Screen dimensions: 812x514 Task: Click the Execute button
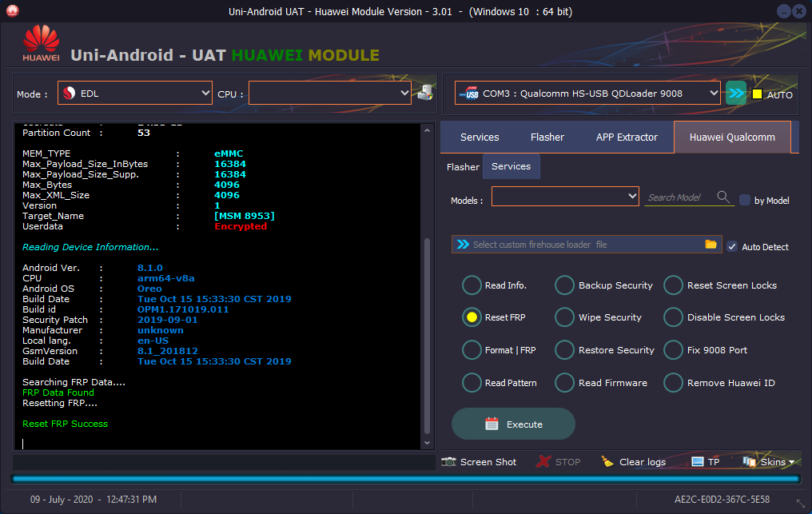(513, 424)
